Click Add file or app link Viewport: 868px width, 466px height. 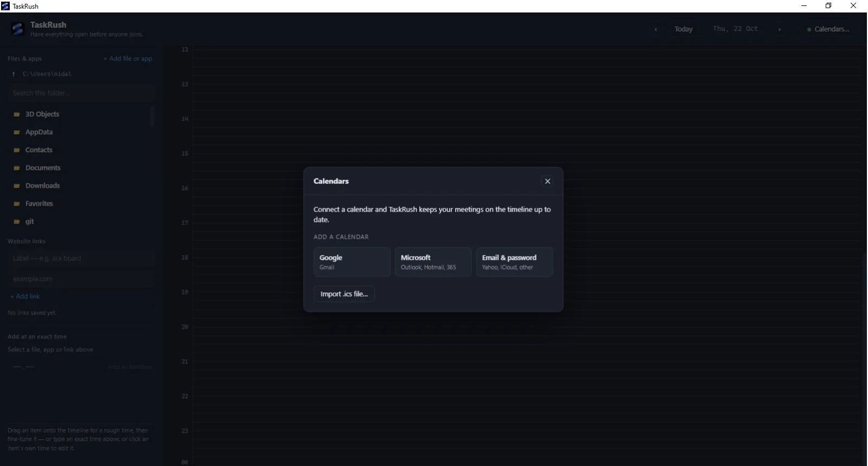[x=128, y=59]
